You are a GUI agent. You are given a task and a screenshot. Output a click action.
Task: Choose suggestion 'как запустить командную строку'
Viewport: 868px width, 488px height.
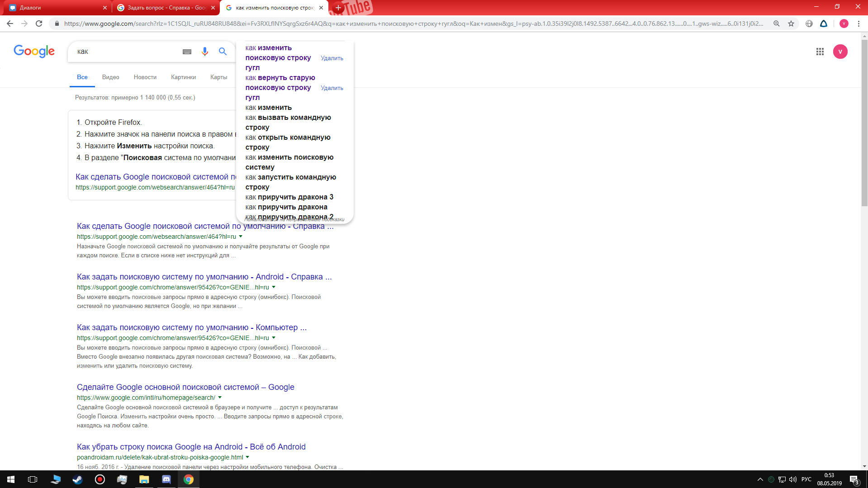pyautogui.click(x=291, y=182)
